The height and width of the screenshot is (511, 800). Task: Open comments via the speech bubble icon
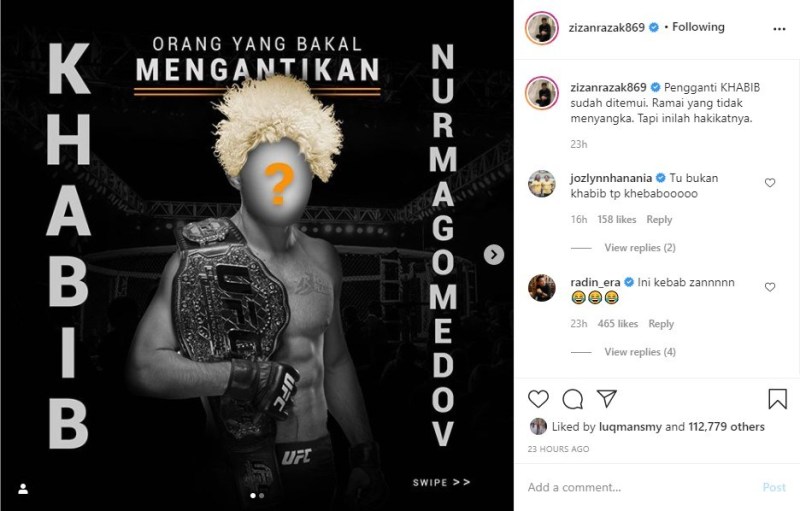pyautogui.click(x=572, y=399)
